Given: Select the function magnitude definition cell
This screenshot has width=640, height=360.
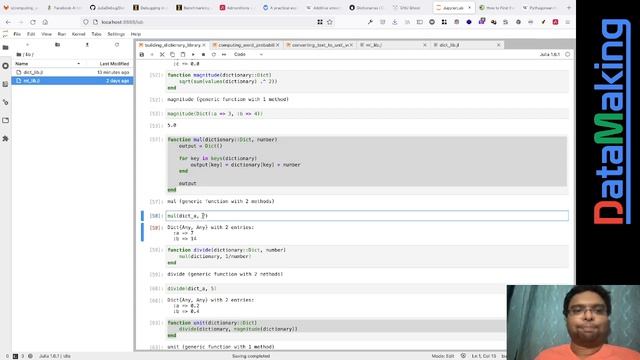Looking at the screenshot, I should [367, 82].
